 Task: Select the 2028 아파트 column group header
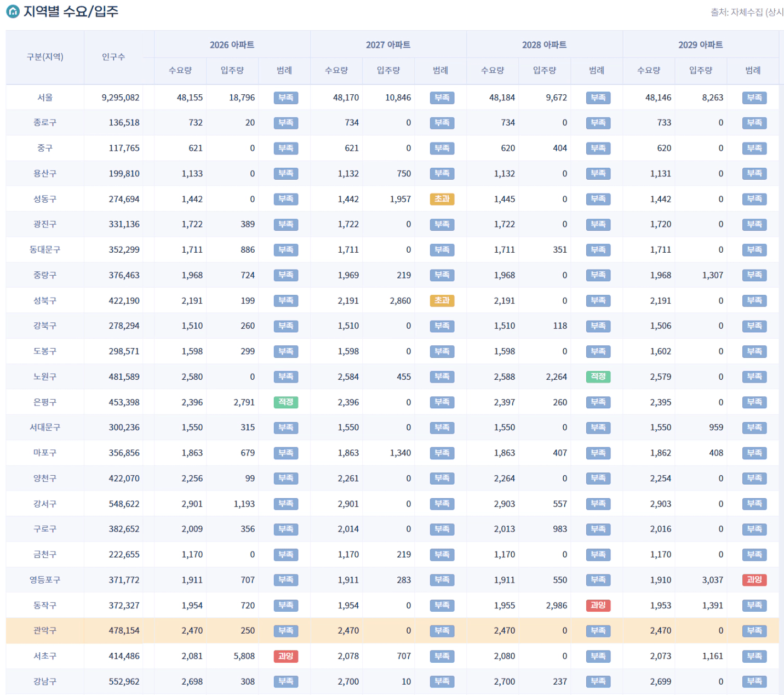click(544, 45)
